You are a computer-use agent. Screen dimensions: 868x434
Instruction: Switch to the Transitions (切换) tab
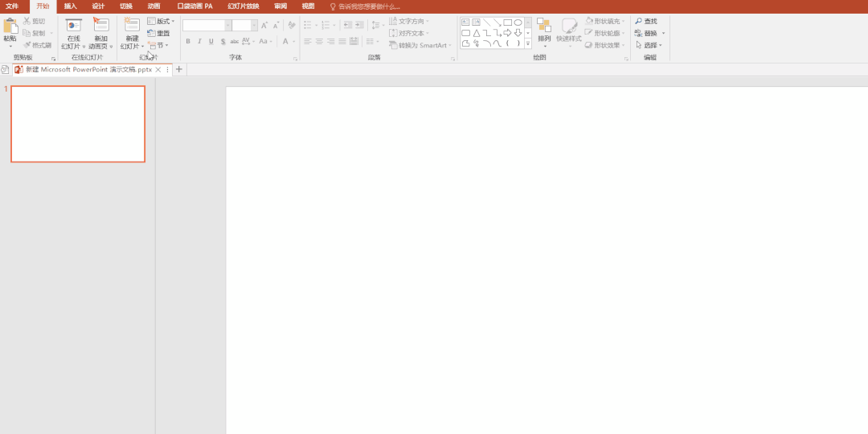tap(126, 6)
